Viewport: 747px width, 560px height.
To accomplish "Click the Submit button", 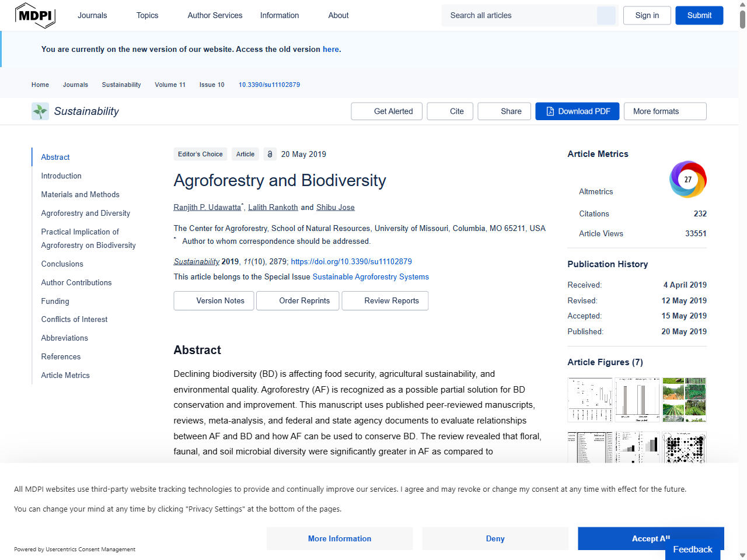I will [x=699, y=15].
